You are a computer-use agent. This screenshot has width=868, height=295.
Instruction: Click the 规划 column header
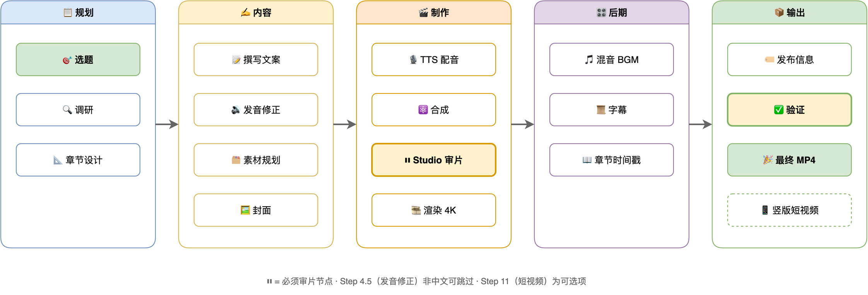(78, 12)
